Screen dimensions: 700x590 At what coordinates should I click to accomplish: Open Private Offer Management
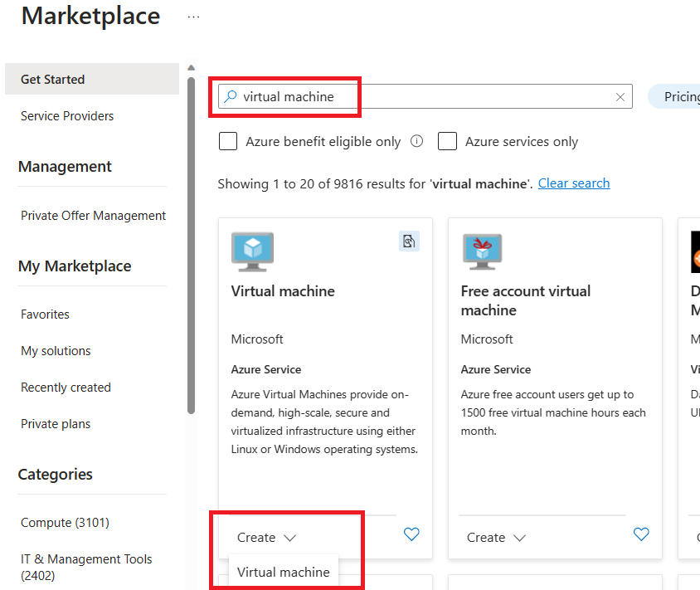pos(93,215)
